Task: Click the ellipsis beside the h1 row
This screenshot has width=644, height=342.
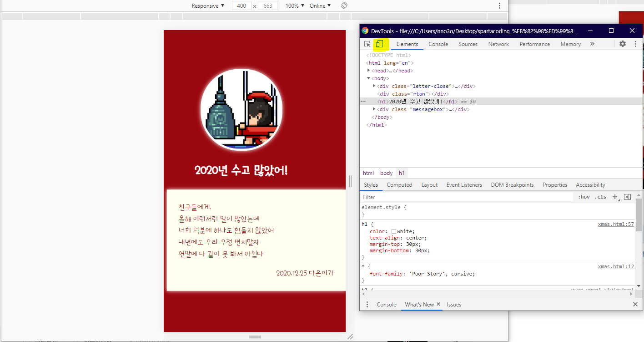Action: coord(363,102)
